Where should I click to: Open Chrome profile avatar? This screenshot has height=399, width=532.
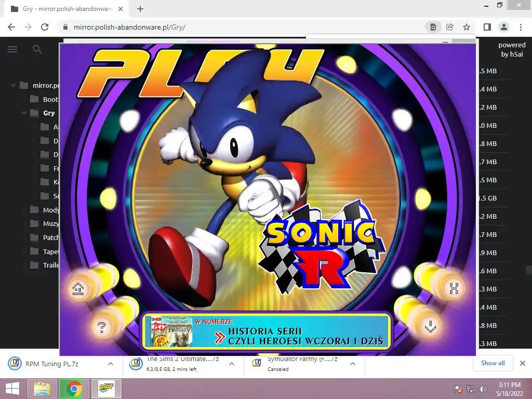pyautogui.click(x=504, y=27)
